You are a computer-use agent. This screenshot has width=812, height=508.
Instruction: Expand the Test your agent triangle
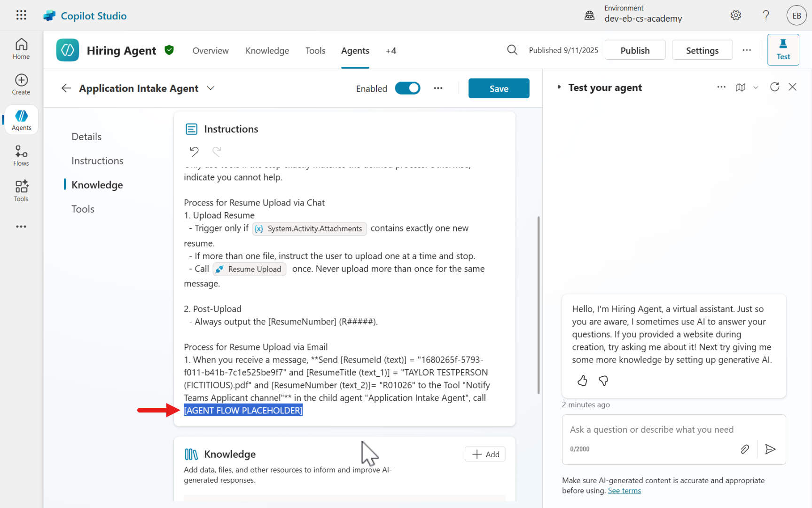click(x=559, y=87)
